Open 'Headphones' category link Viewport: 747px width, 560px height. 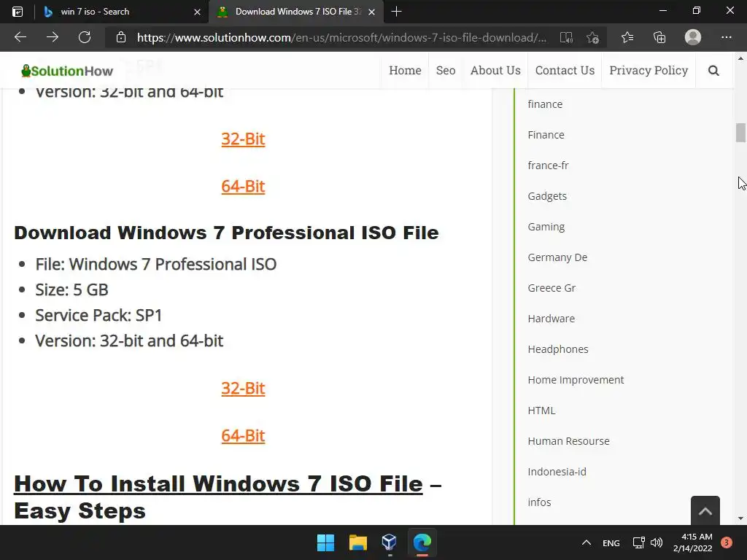(558, 349)
